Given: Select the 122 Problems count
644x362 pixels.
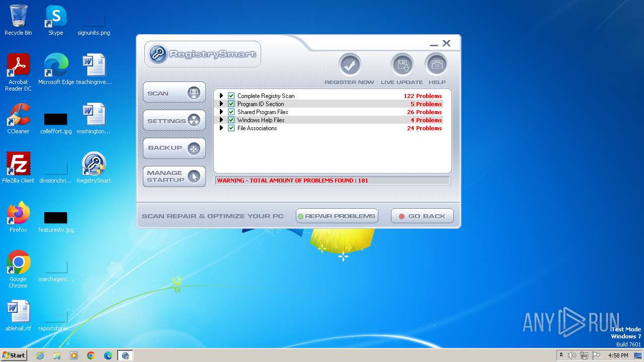Looking at the screenshot, I should (x=423, y=96).
